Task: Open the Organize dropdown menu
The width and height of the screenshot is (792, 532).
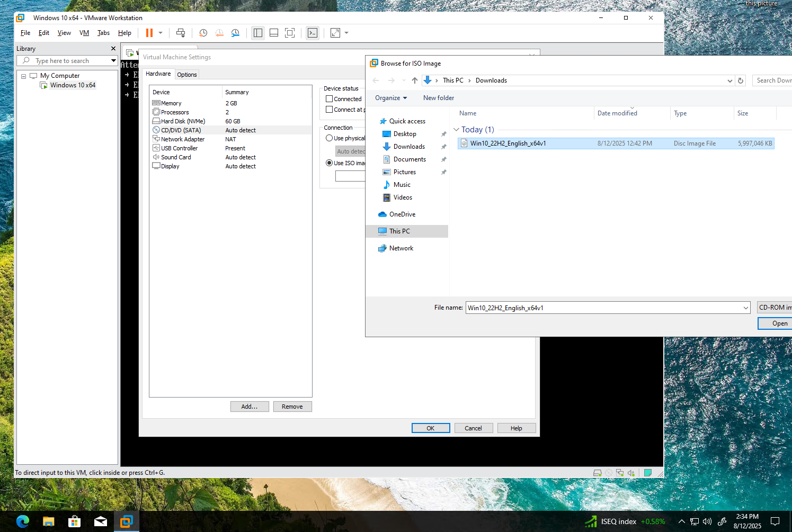Action: [x=391, y=98]
